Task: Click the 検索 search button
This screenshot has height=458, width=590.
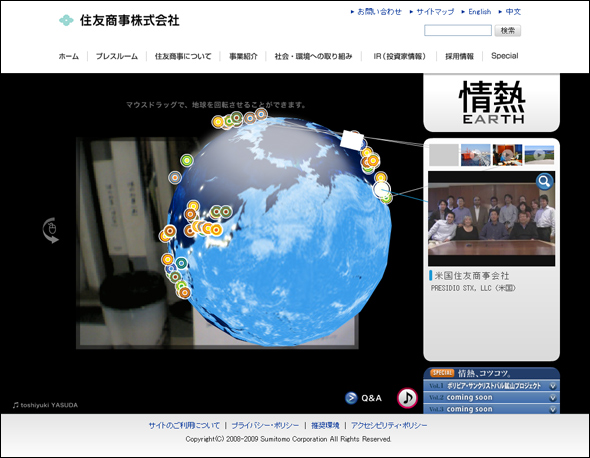Action: 508,30
